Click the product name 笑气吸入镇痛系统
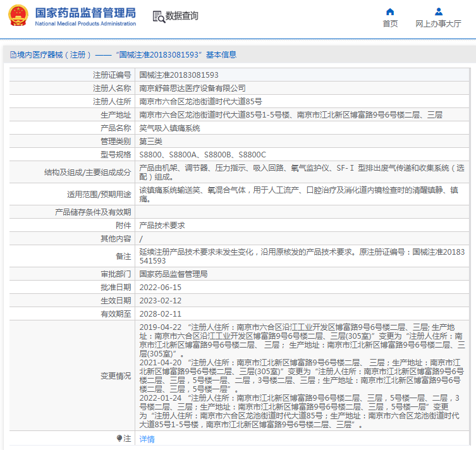476x450 pixels. 169,128
